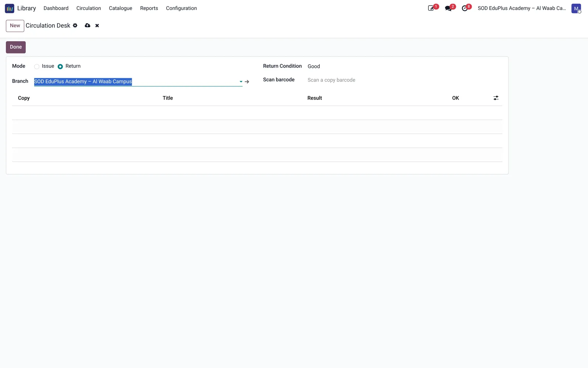
Task: Click the Circulation Desk breadcrumb title
Action: [48, 25]
